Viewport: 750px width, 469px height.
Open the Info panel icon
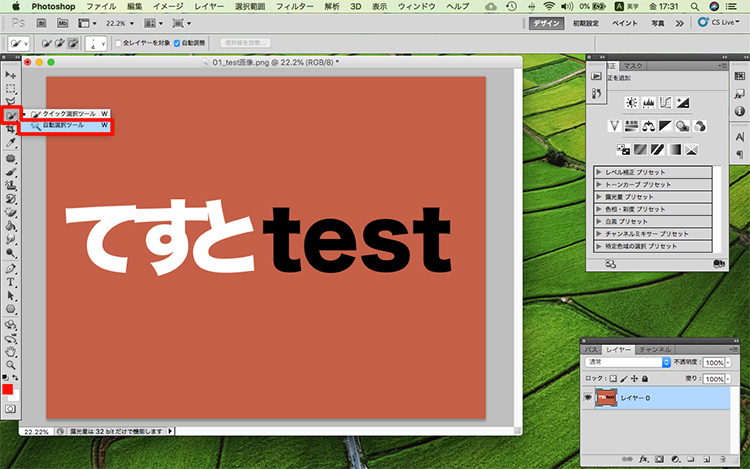coord(739,111)
